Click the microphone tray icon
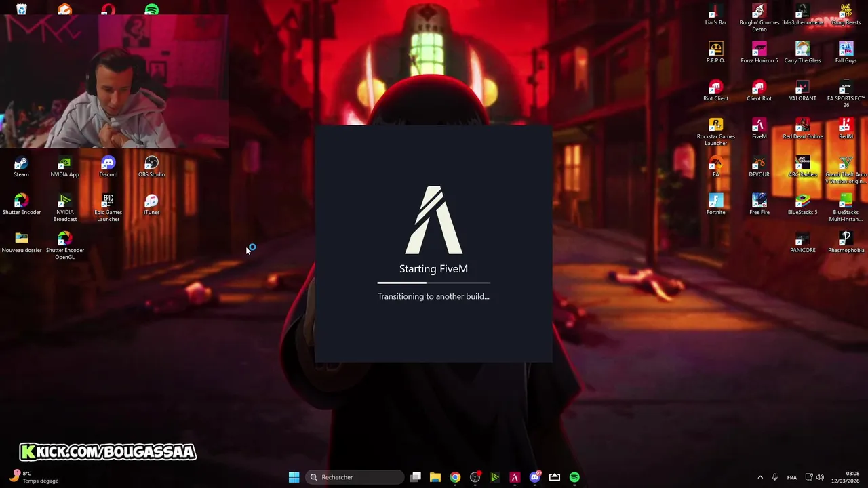 774,477
